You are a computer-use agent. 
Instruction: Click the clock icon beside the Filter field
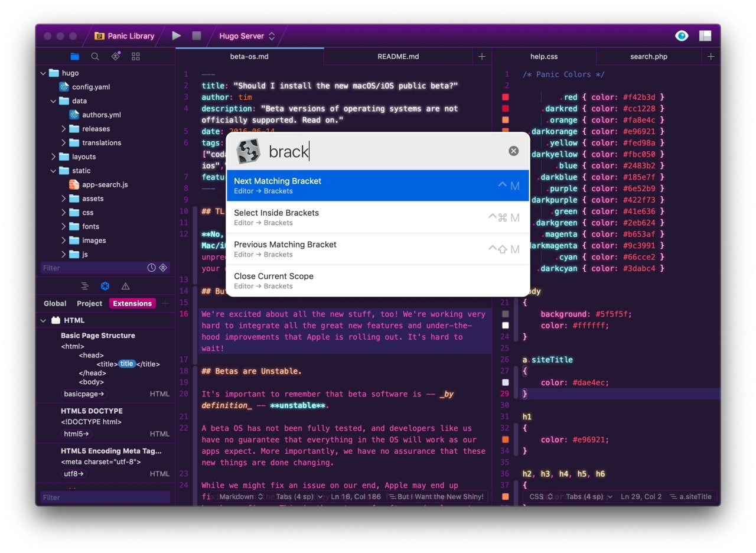(152, 268)
